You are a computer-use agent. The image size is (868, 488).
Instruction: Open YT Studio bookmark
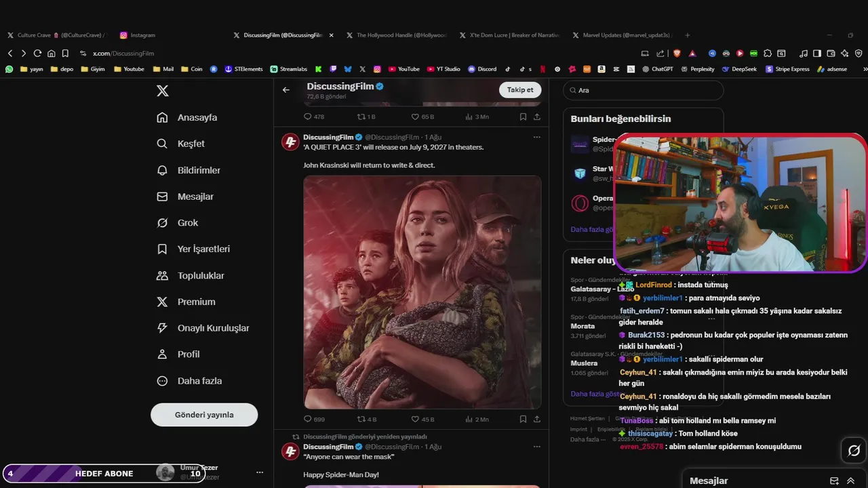pyautogui.click(x=443, y=69)
